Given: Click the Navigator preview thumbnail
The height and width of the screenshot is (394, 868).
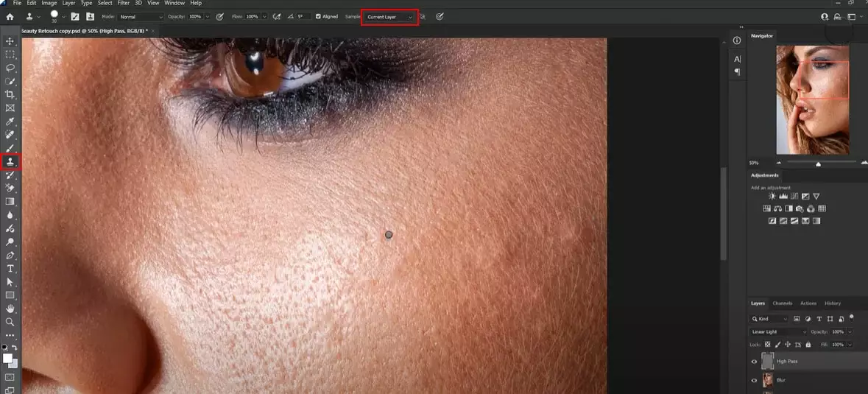Looking at the screenshot, I should pyautogui.click(x=813, y=100).
